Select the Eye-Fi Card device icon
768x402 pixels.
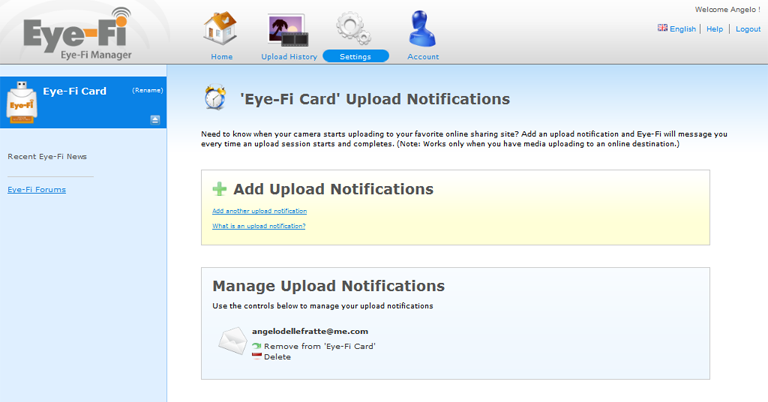pos(22,102)
